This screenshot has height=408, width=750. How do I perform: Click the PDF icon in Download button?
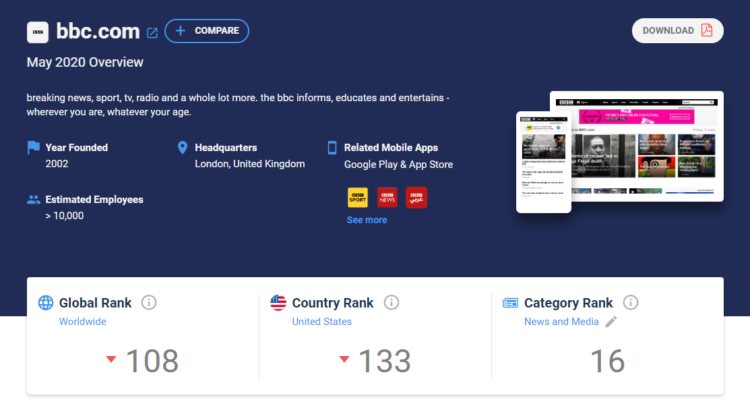click(x=706, y=30)
